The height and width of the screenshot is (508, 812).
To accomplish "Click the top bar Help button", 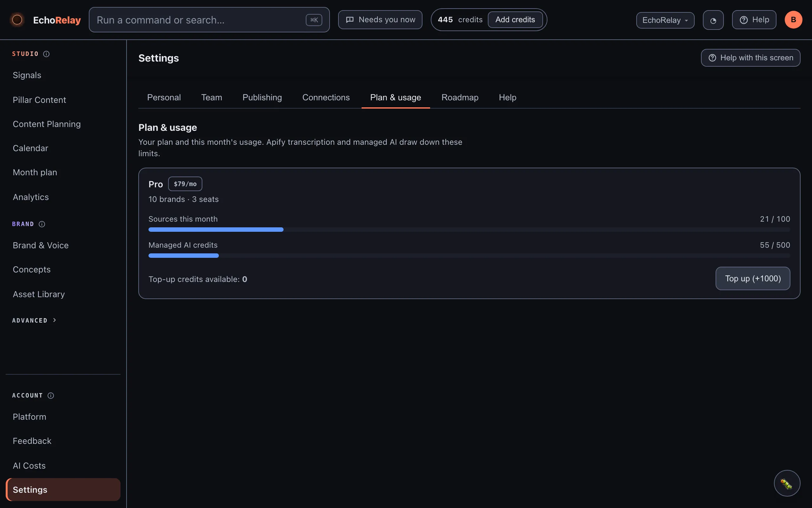I will 754,20.
